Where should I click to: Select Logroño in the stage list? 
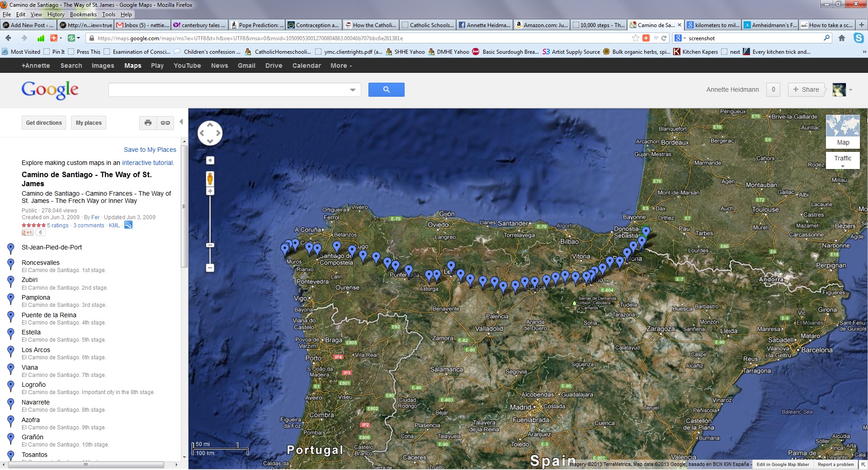tap(33, 385)
